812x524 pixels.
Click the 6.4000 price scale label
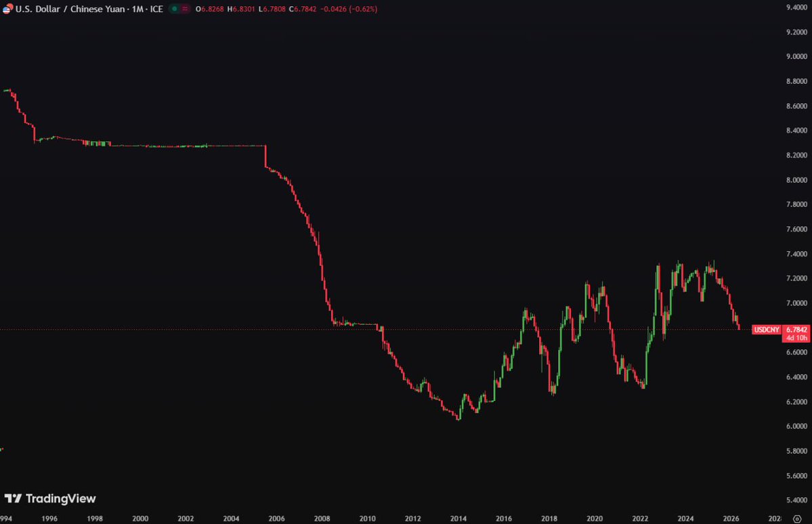coord(796,378)
